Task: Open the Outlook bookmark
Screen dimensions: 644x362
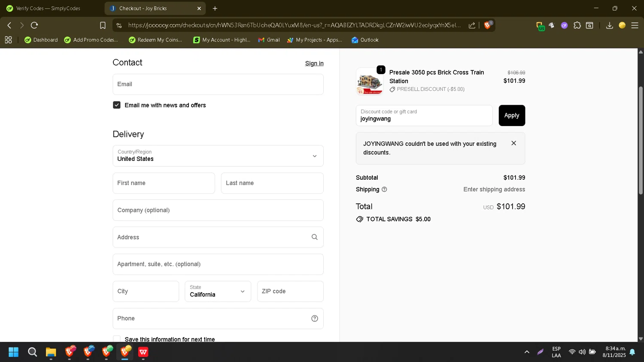Action: (365, 40)
